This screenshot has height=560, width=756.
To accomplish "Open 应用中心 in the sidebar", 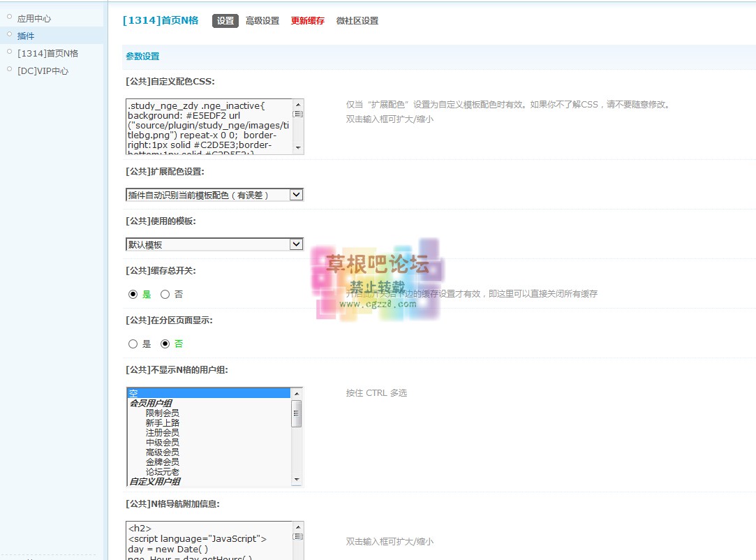I will pyautogui.click(x=34, y=19).
